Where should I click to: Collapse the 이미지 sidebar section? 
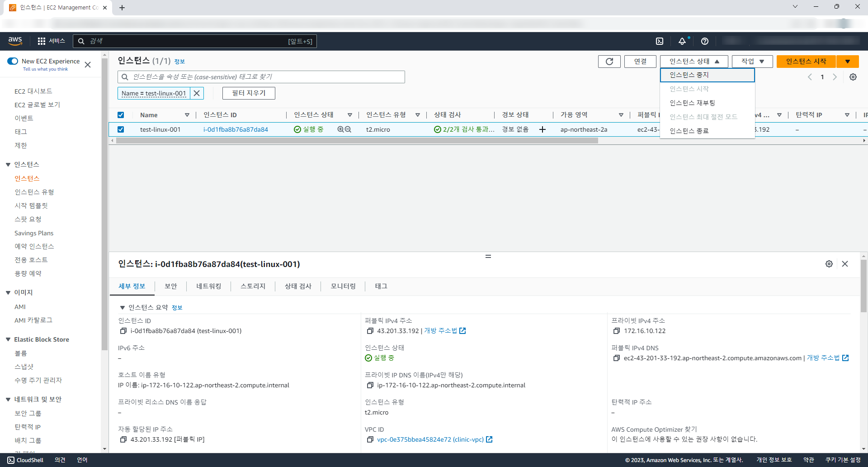[8, 293]
